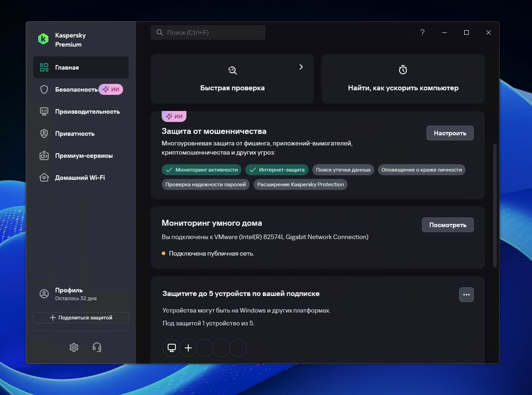Screen dimensions: 532x395
Task: Toggle the Интернет-защита chip
Action: pyautogui.click(x=277, y=170)
